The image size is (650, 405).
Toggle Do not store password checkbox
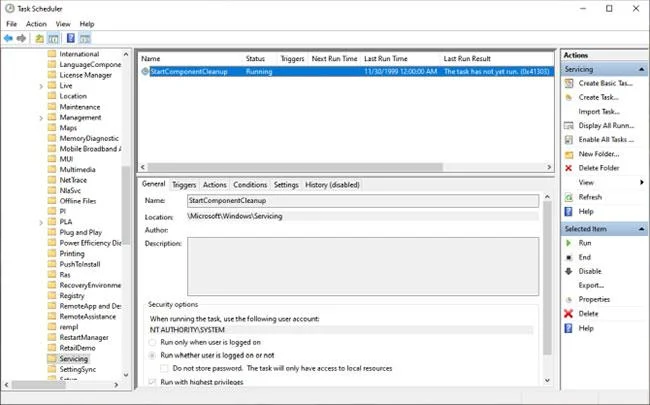tap(164, 368)
